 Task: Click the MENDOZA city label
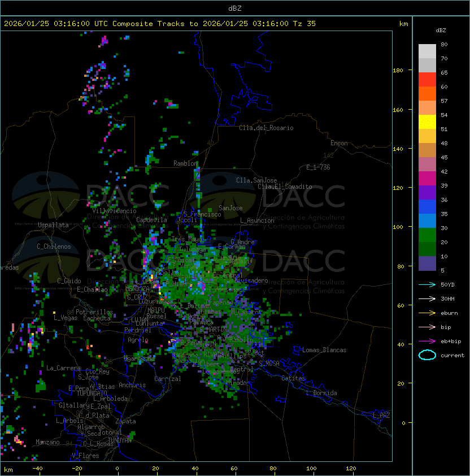(137, 288)
